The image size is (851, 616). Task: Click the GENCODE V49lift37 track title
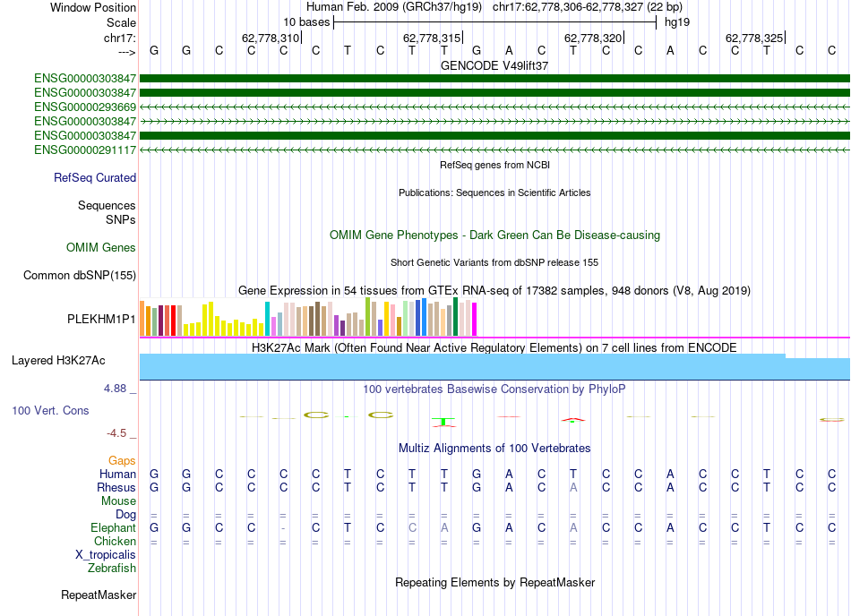pyautogui.click(x=494, y=65)
